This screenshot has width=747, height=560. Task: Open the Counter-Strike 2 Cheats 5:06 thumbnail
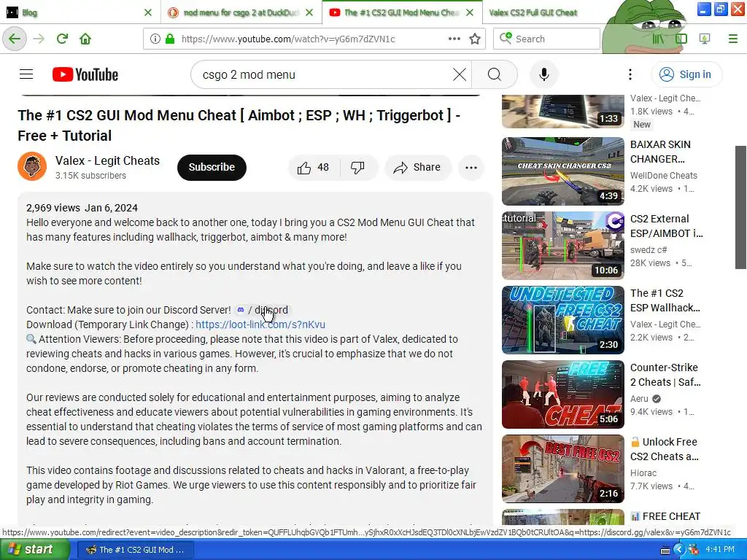click(562, 394)
